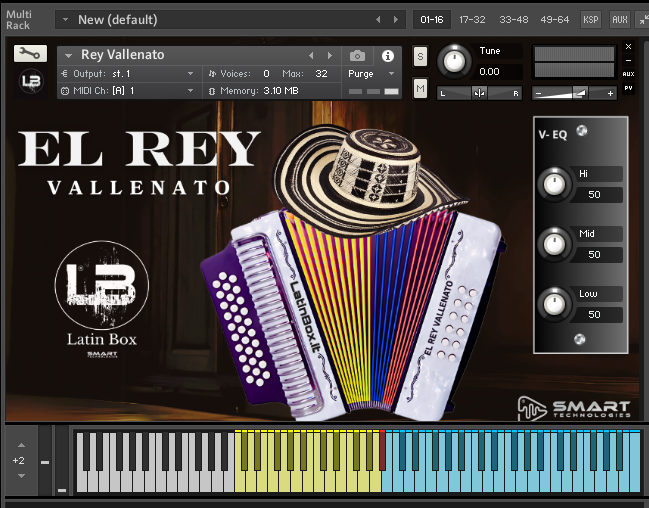Click the Tune value 0.00 field
649x508 pixels.
(x=498, y=72)
